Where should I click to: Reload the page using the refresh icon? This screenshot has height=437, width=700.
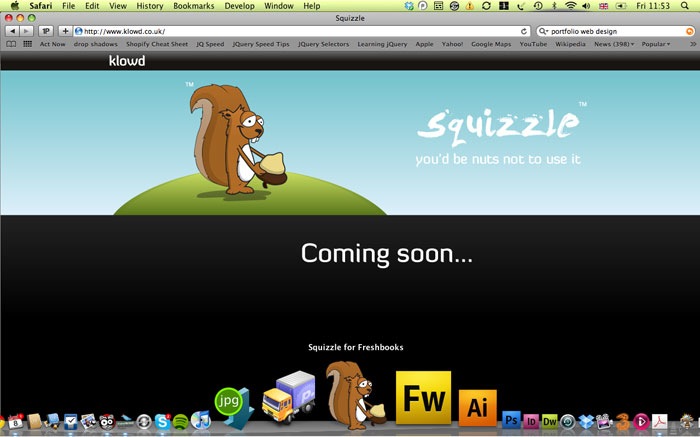(x=524, y=31)
